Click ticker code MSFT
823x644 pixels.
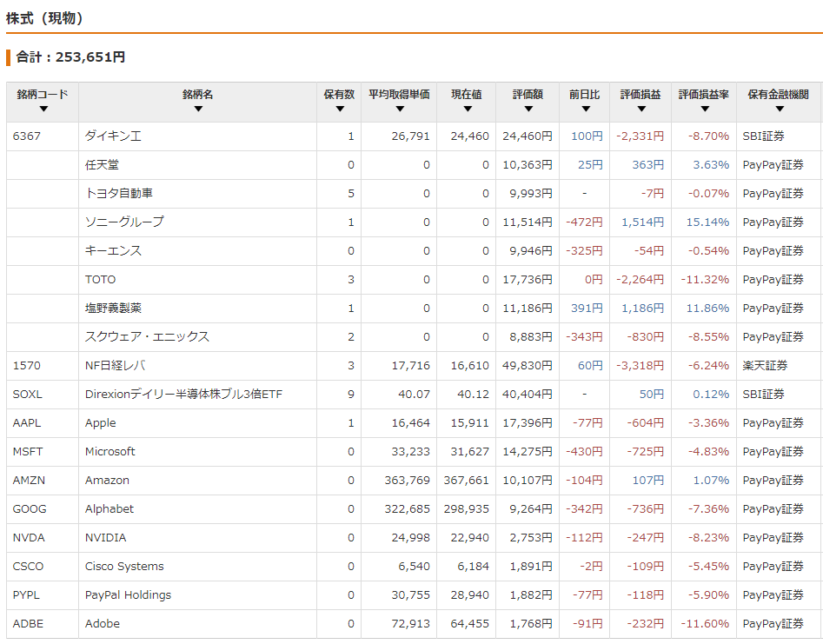(x=28, y=451)
